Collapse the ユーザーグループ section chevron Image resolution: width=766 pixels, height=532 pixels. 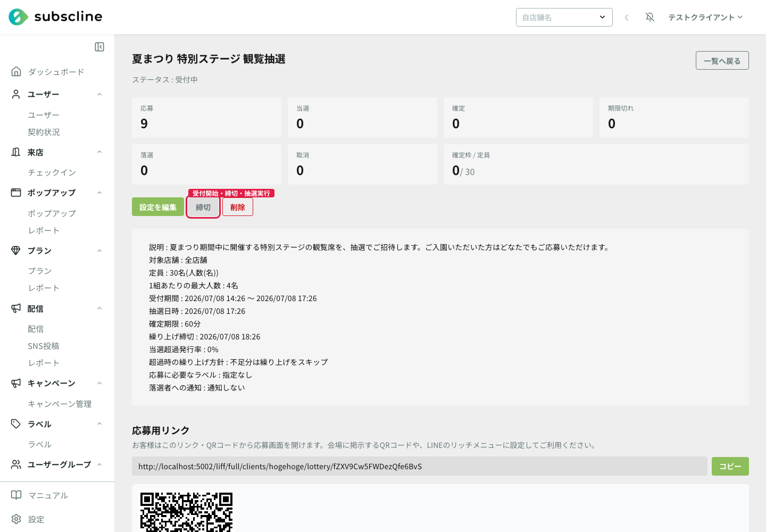pos(99,464)
